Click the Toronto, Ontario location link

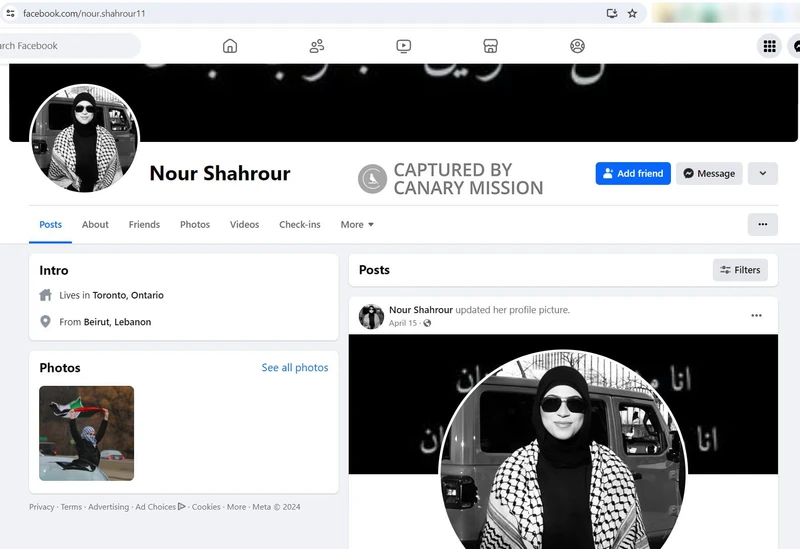pos(128,295)
